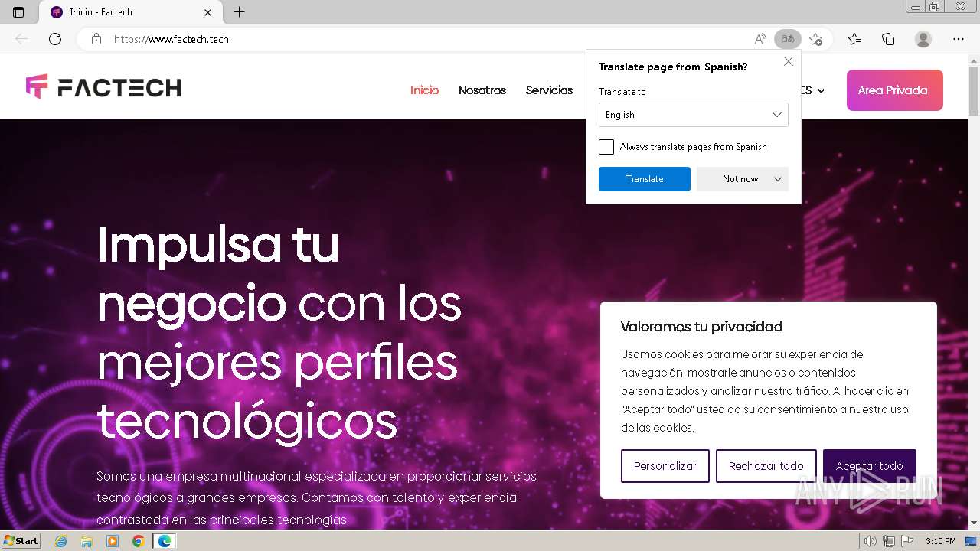Click the 'Valoramos tu privacidad' heading

click(x=701, y=327)
